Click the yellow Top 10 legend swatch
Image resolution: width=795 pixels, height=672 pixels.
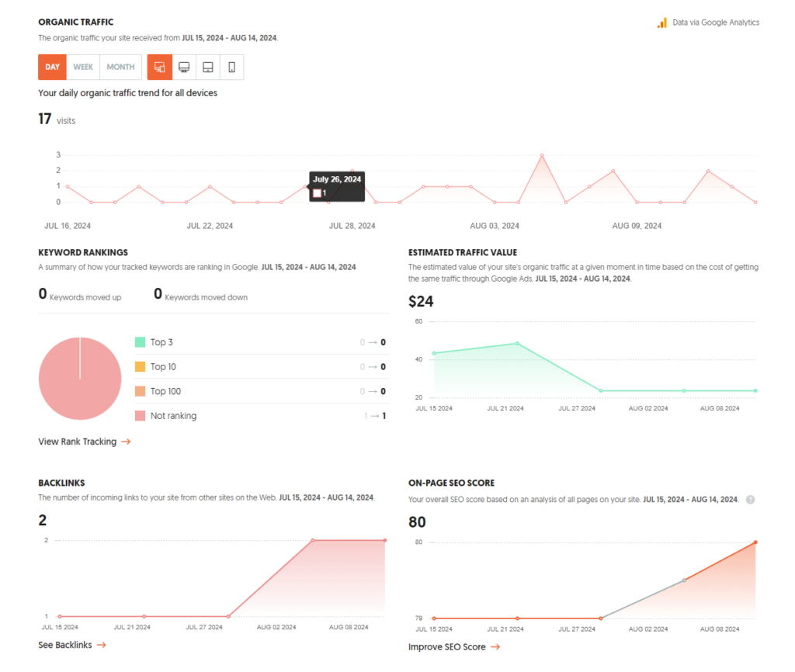pyautogui.click(x=140, y=367)
